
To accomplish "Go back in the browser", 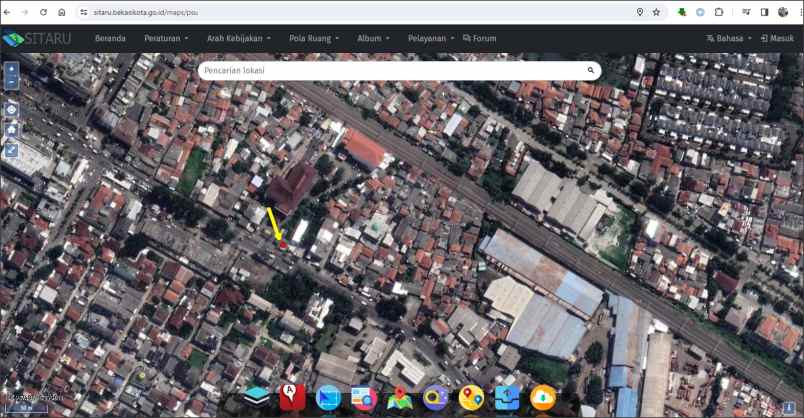I will [x=7, y=12].
